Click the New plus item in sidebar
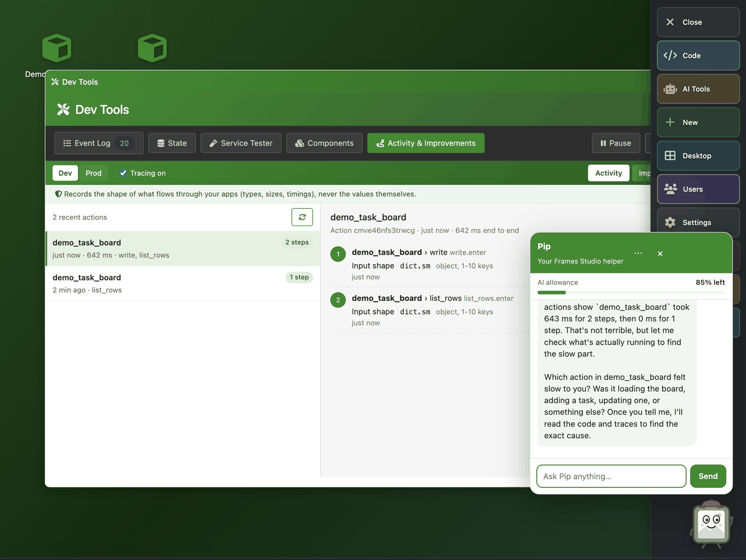Image resolution: width=746 pixels, height=560 pixels. [x=698, y=123]
